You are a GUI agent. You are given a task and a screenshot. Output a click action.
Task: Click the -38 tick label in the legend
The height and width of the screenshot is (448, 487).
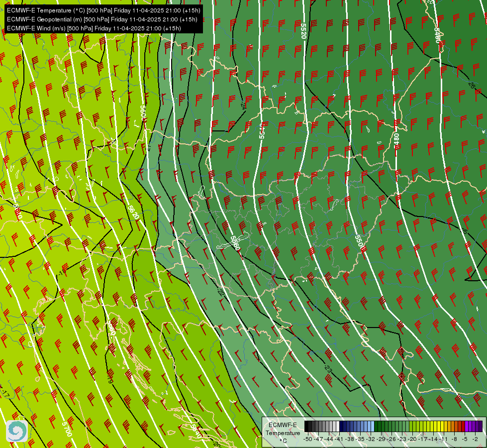pos(349,439)
